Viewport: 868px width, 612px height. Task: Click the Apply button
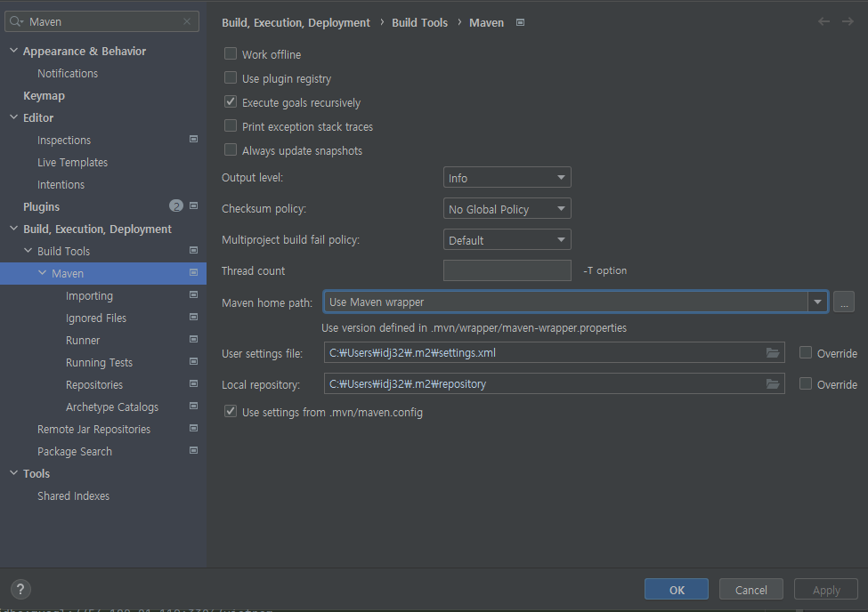tap(826, 589)
